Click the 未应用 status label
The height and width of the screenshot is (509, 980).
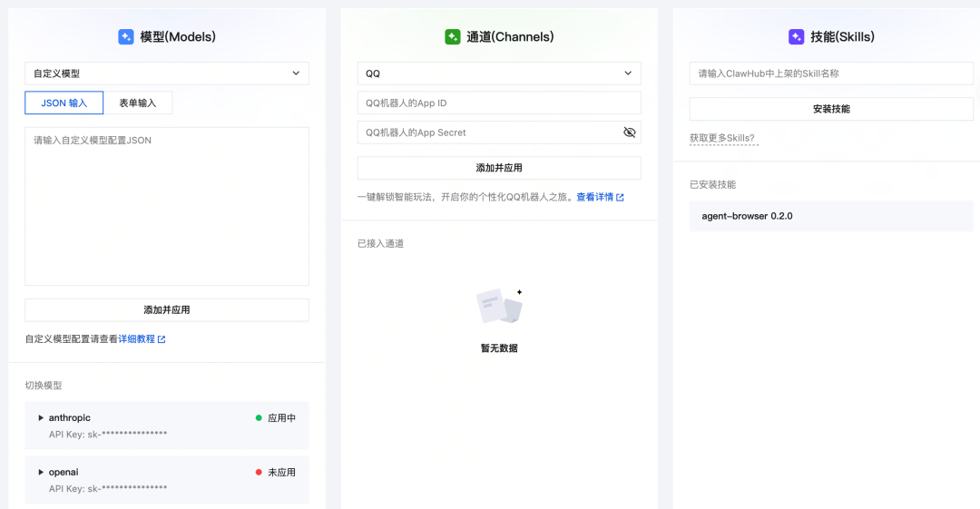pos(282,472)
